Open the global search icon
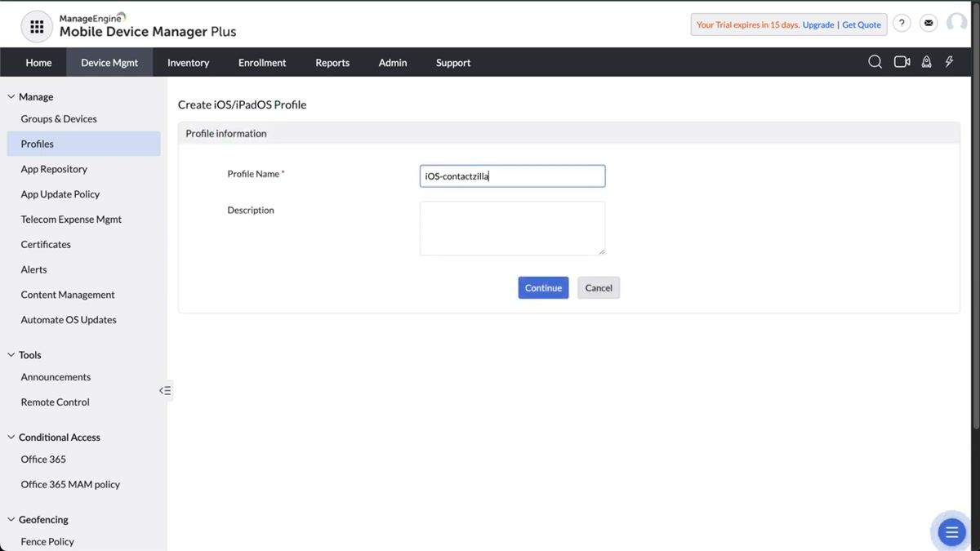 coord(875,62)
